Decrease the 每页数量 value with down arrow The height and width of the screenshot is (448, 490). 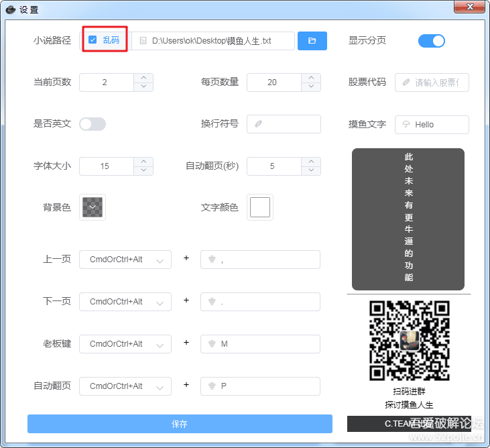311,87
